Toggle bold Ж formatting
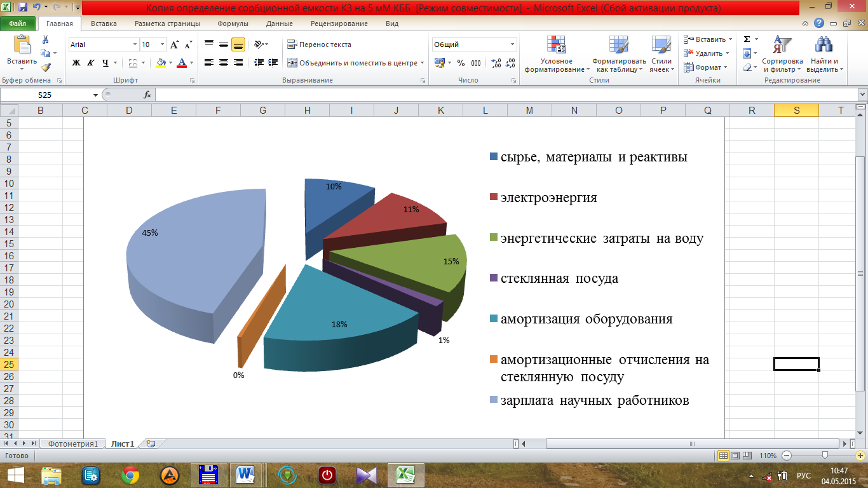This screenshot has width=868, height=488. click(76, 63)
